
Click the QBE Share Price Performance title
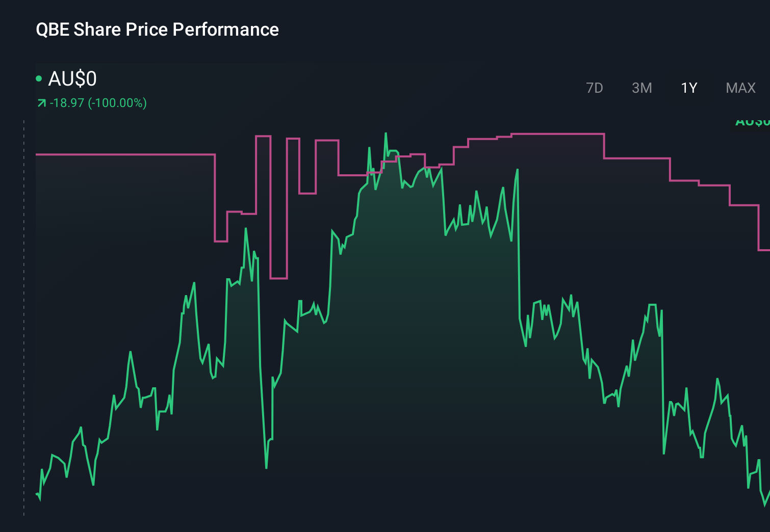coord(157,30)
